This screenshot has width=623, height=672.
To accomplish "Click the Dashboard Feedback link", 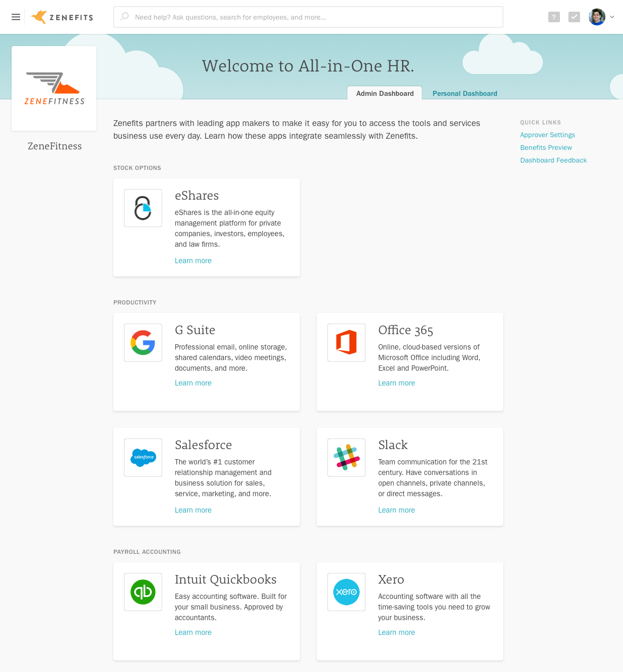I will 553,160.
